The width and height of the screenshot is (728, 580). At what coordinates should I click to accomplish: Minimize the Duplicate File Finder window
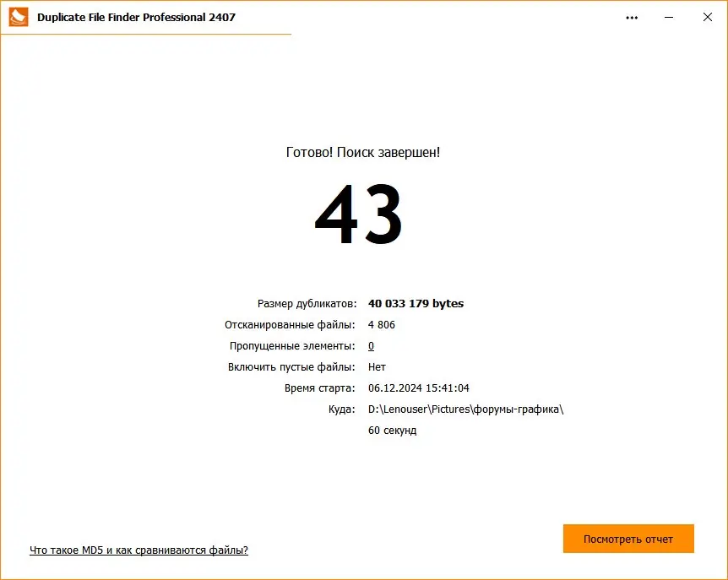(669, 17)
